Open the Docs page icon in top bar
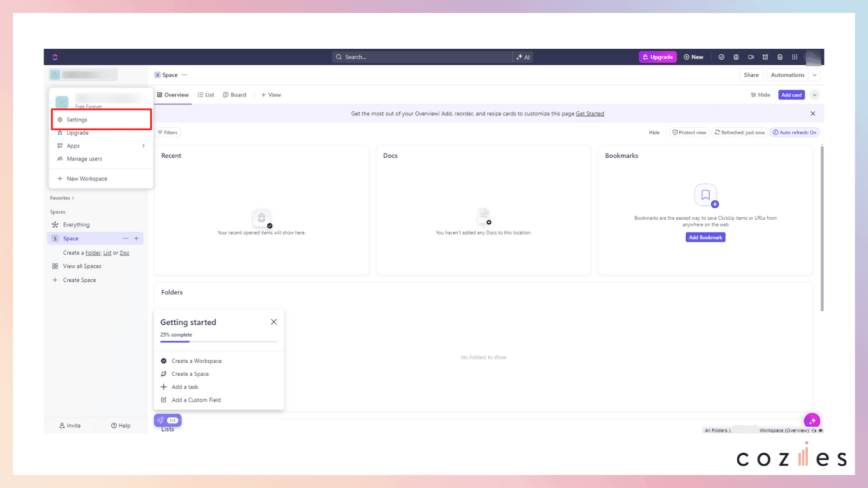The width and height of the screenshot is (868, 488). pyautogui.click(x=780, y=57)
